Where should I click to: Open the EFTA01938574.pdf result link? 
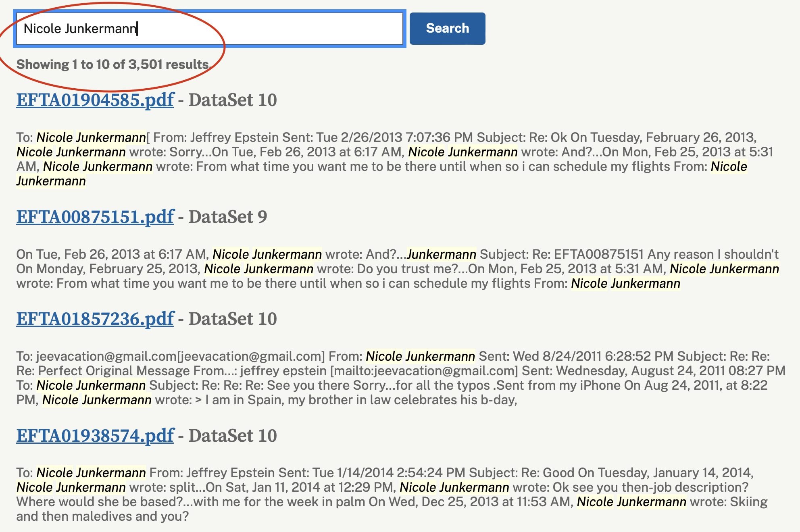pos(95,436)
